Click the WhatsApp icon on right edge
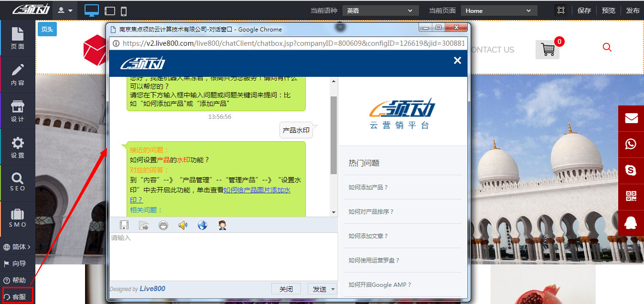Image resolution: width=644 pixels, height=304 pixels. pos(631,144)
